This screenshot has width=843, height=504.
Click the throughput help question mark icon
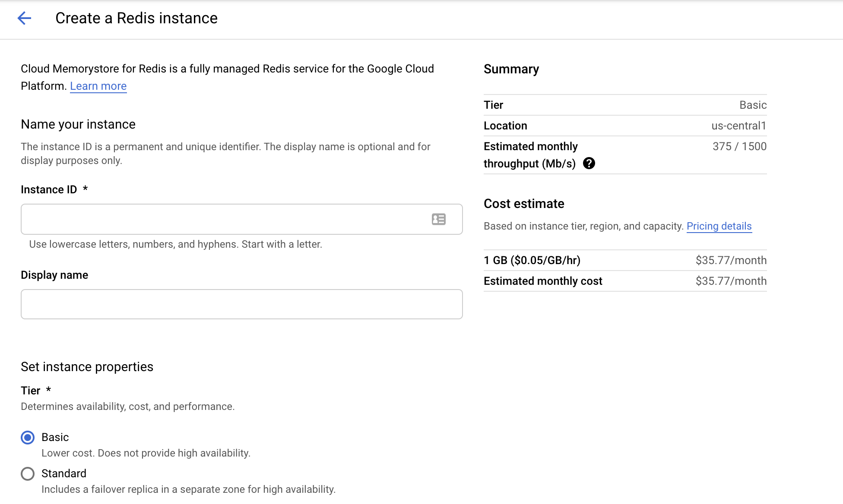point(589,164)
